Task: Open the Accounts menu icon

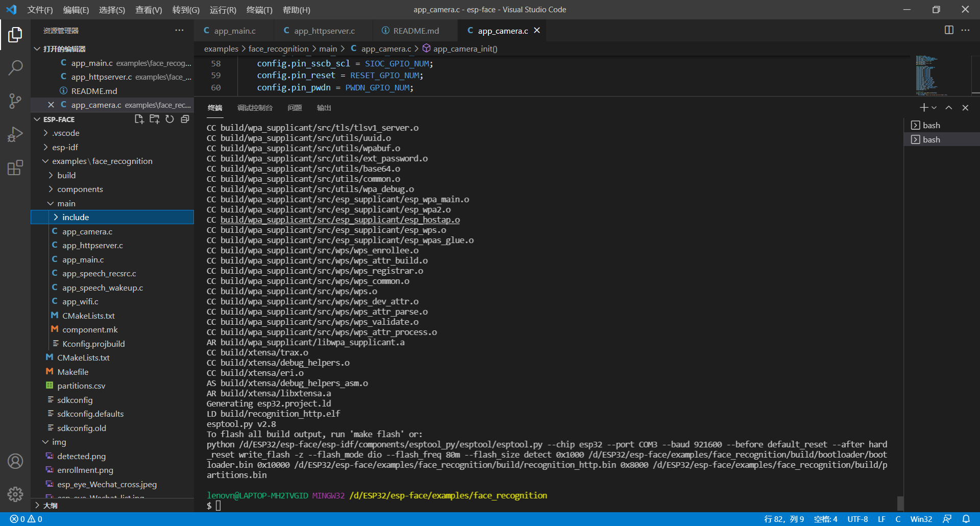Action: click(15, 461)
